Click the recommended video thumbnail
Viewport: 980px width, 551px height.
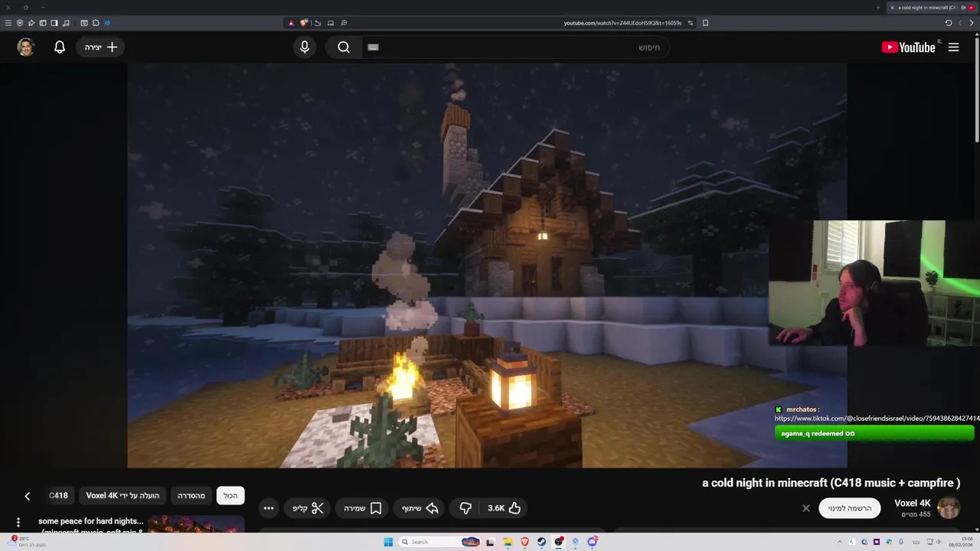click(x=196, y=524)
